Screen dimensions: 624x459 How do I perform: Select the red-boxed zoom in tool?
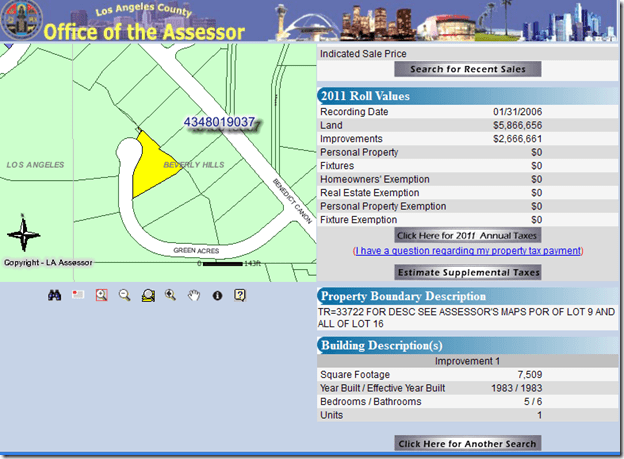click(101, 295)
